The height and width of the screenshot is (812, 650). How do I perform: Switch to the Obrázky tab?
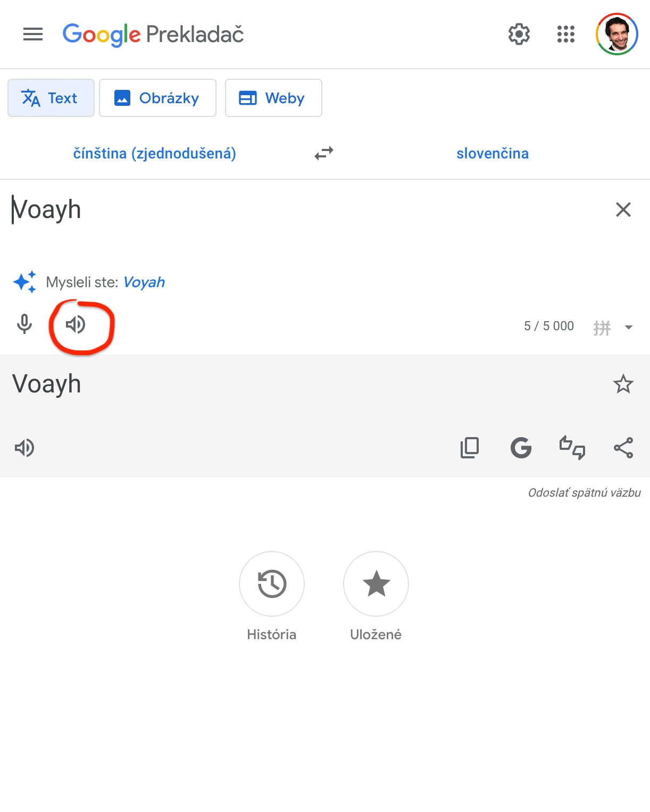(x=157, y=98)
